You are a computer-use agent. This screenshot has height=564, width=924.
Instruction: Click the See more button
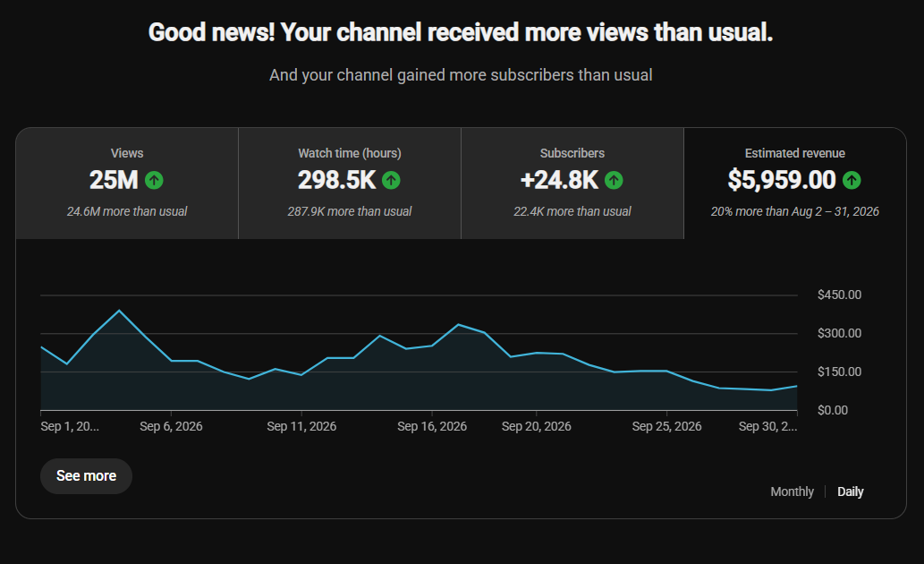click(x=86, y=476)
